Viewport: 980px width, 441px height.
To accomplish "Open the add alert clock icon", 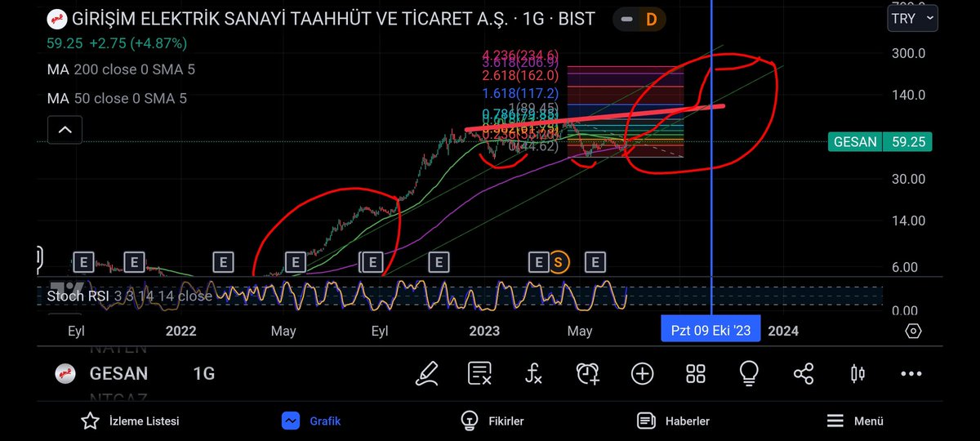I will 587,373.
